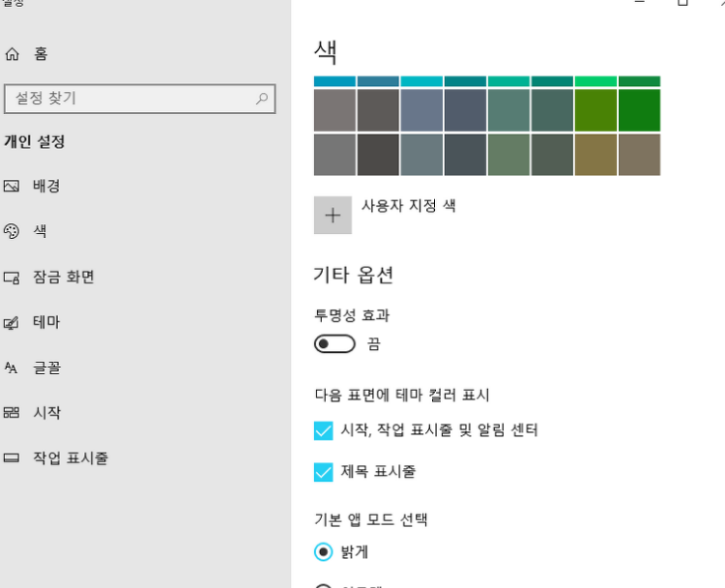725x588 pixels.
Task: Click the 다음 표면에 테마 컬러 표시 label
Action: click(x=402, y=396)
